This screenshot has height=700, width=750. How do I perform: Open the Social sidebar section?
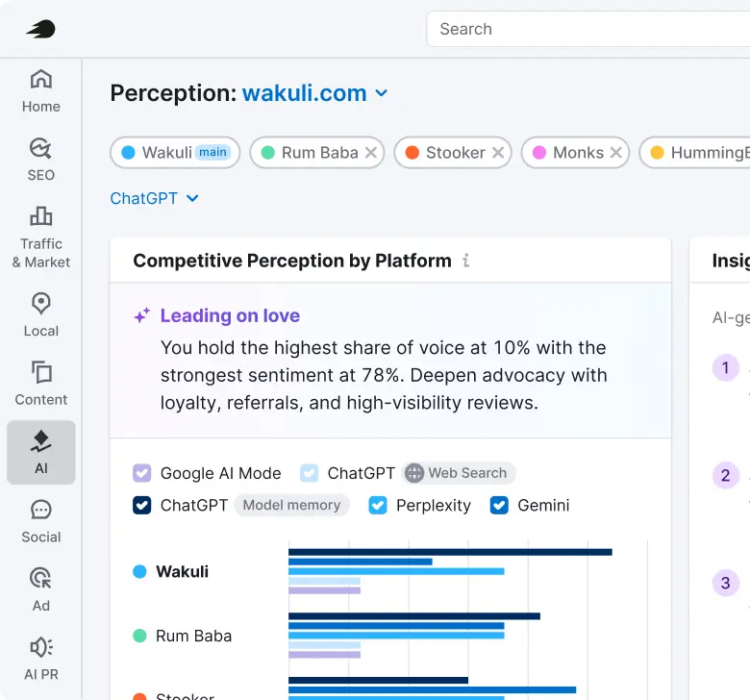click(x=41, y=521)
